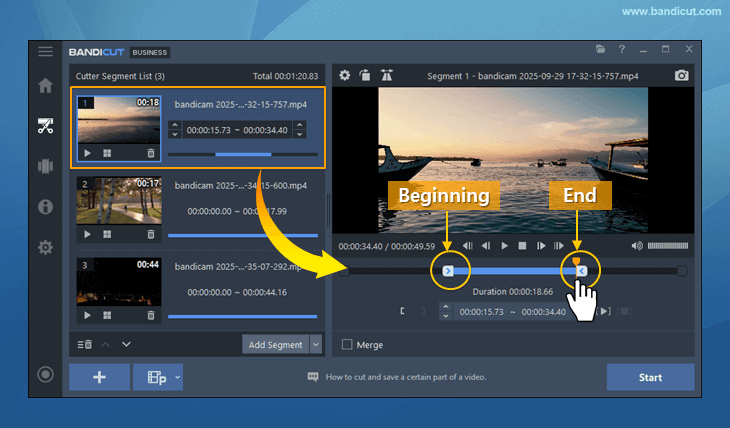Viewport: 730px width, 428px height.
Task: Open the Information page in the sidebar
Action: 45,207
